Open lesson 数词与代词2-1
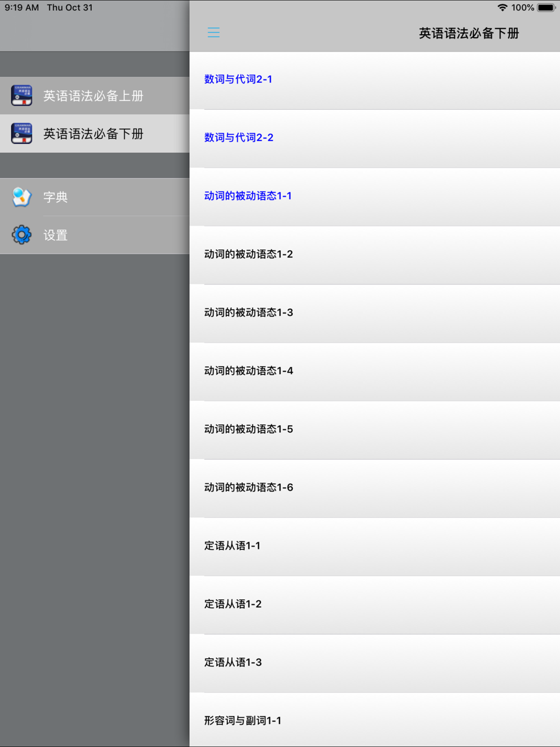 (375, 80)
